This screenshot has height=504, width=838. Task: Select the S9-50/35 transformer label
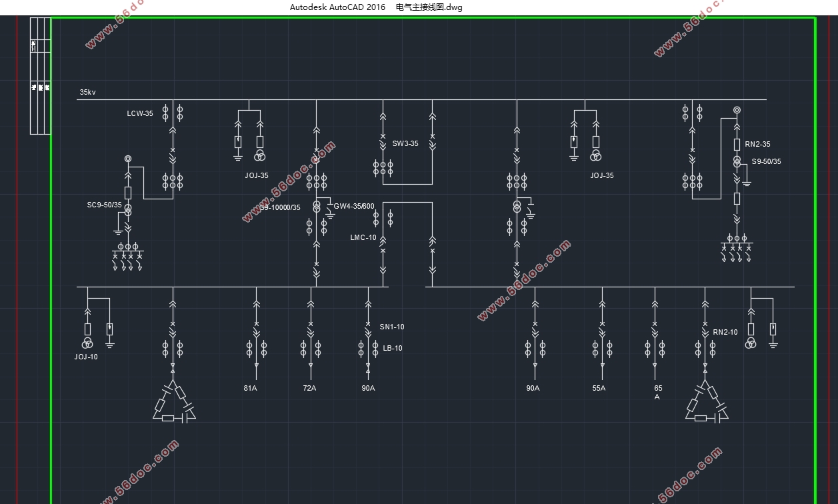point(766,161)
